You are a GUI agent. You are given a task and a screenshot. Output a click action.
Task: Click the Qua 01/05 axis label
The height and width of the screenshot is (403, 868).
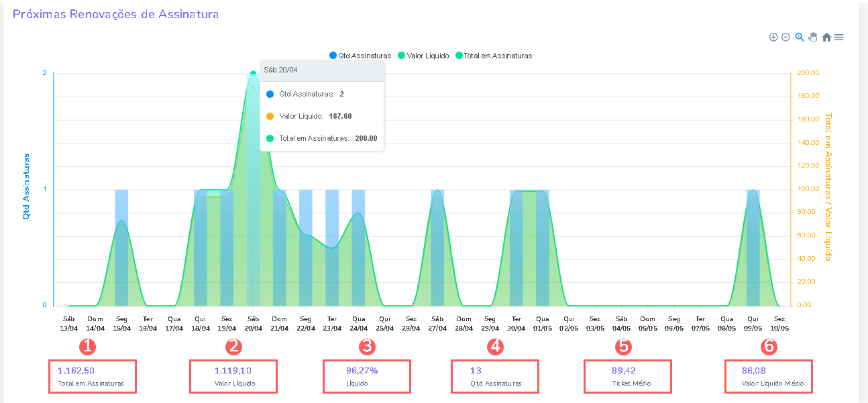coord(543,323)
